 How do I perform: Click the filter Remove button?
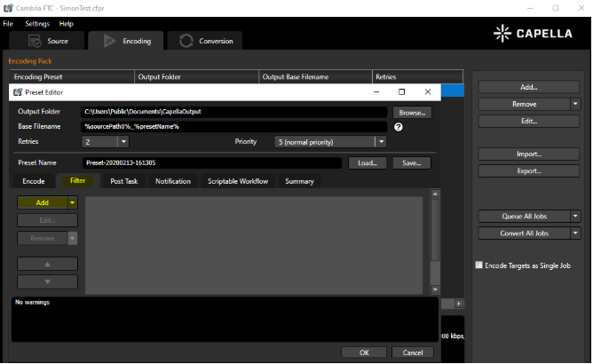[43, 239]
